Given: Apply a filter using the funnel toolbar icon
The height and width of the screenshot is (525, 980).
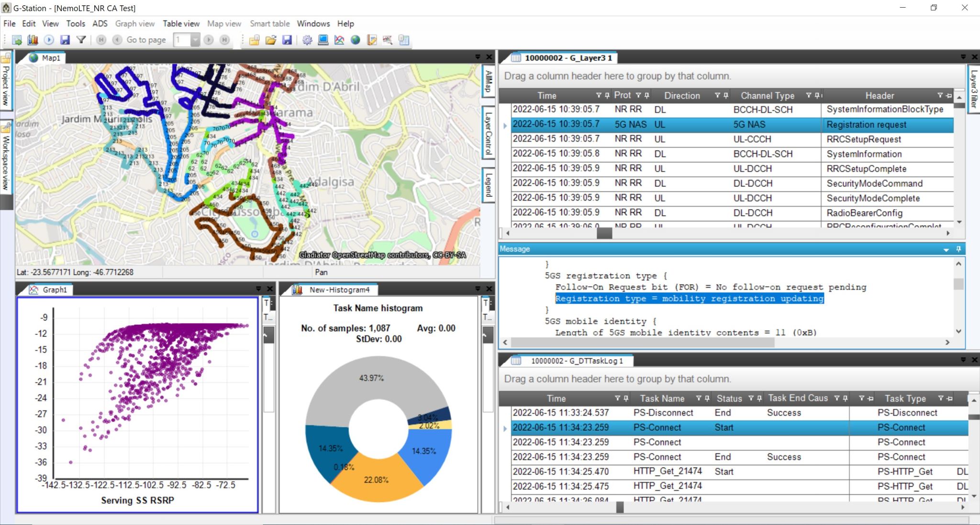Looking at the screenshot, I should point(81,40).
